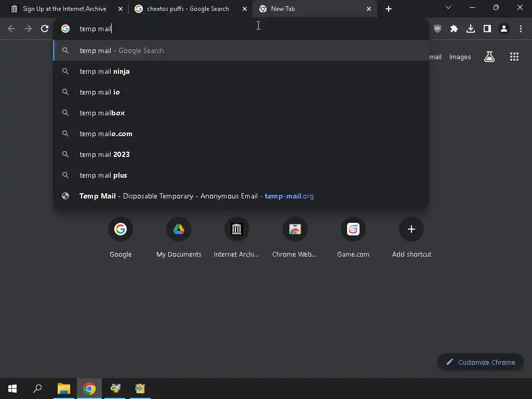Pick the temp mailo.com suggestion
This screenshot has height=399, width=532.
(241, 134)
